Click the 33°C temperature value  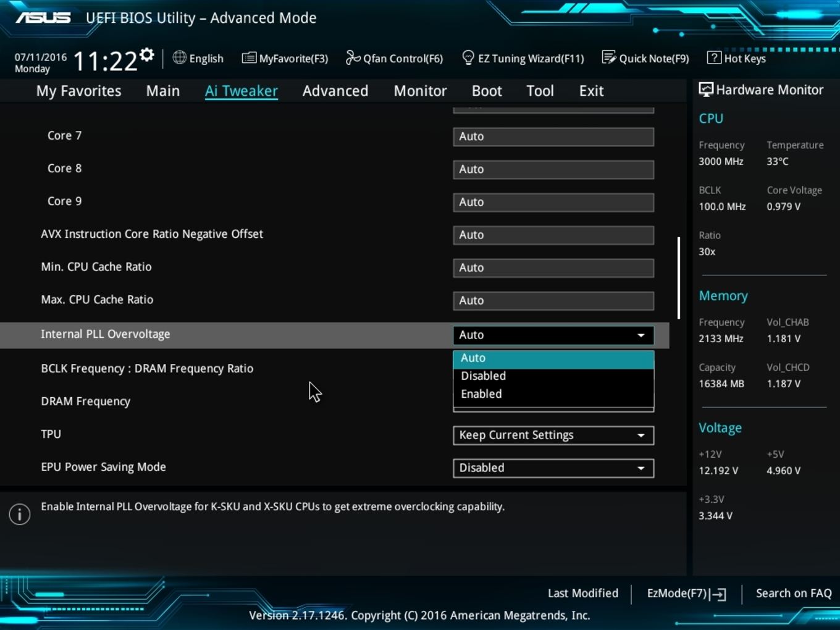coord(778,161)
